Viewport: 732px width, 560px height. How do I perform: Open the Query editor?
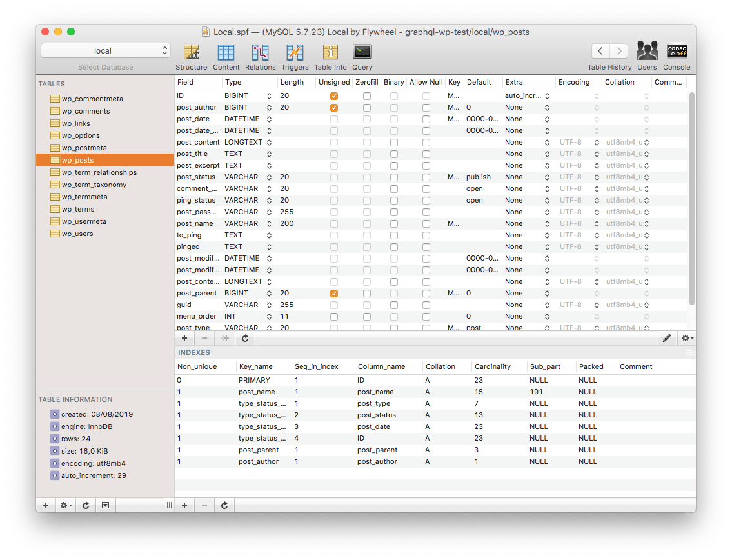(362, 57)
